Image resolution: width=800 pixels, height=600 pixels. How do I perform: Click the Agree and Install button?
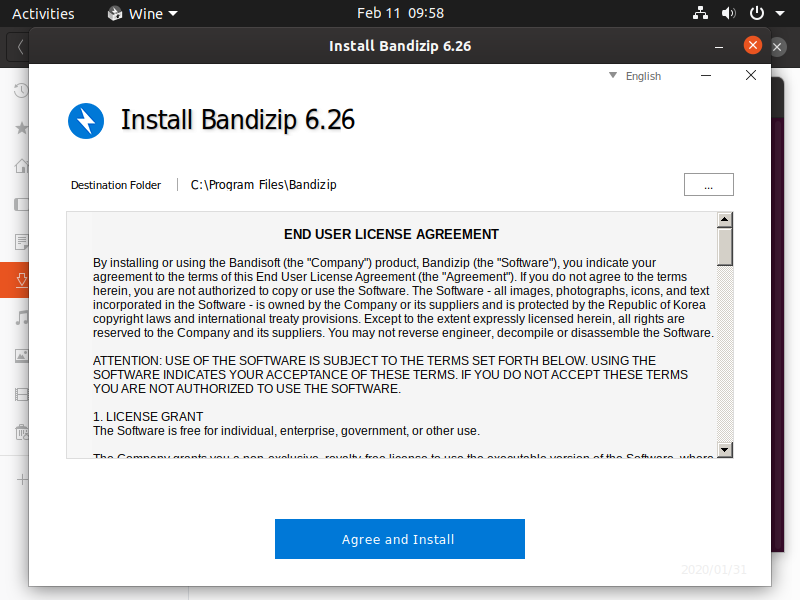coord(399,539)
